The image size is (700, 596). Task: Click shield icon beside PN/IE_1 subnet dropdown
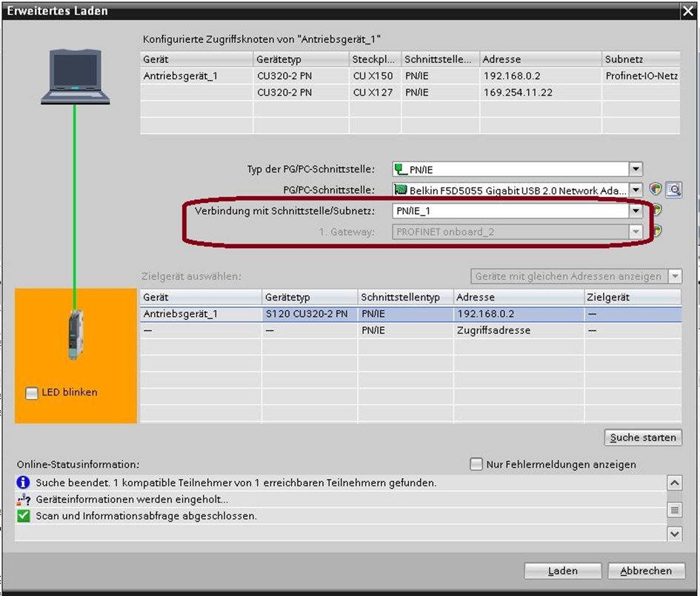coord(656,211)
